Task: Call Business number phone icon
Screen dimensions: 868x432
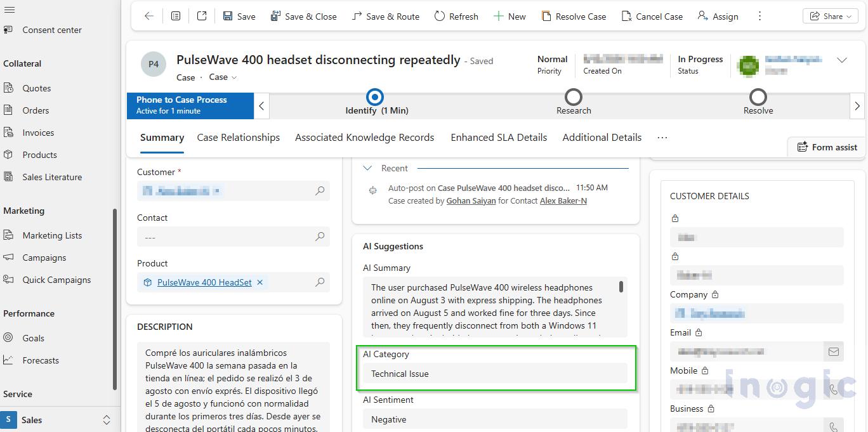Action: (x=834, y=426)
